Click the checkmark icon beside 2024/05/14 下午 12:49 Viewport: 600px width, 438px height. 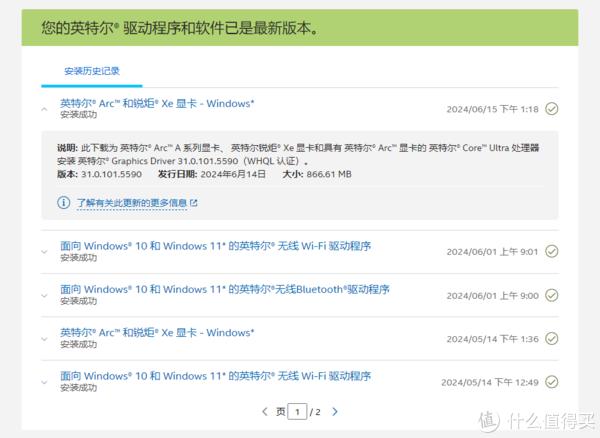551,382
